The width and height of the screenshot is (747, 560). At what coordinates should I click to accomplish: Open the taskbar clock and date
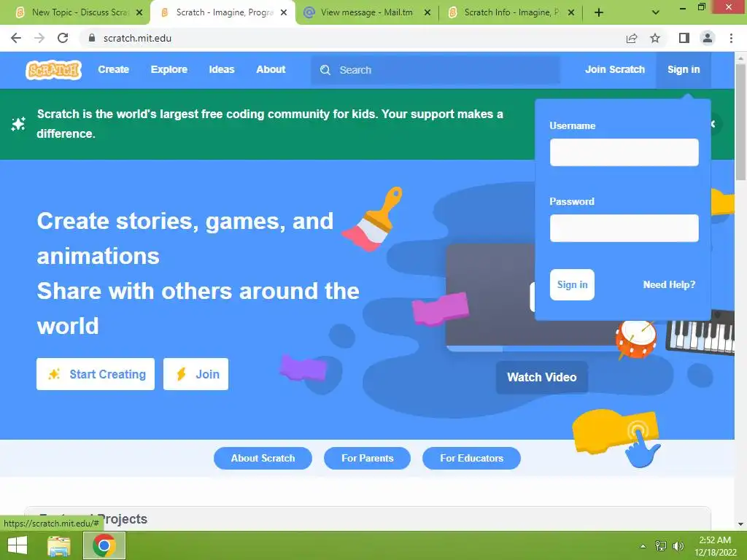coord(715,546)
